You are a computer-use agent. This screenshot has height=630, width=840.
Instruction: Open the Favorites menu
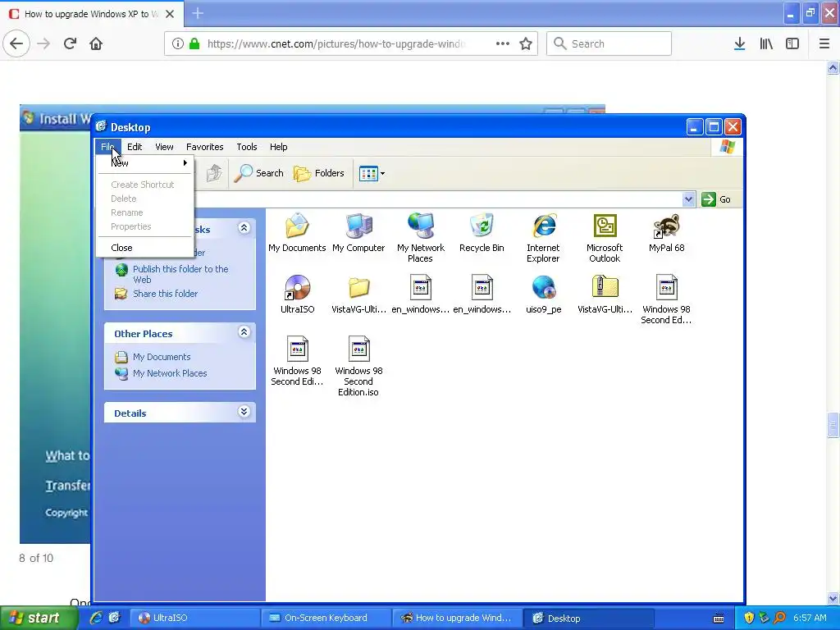pyautogui.click(x=204, y=147)
